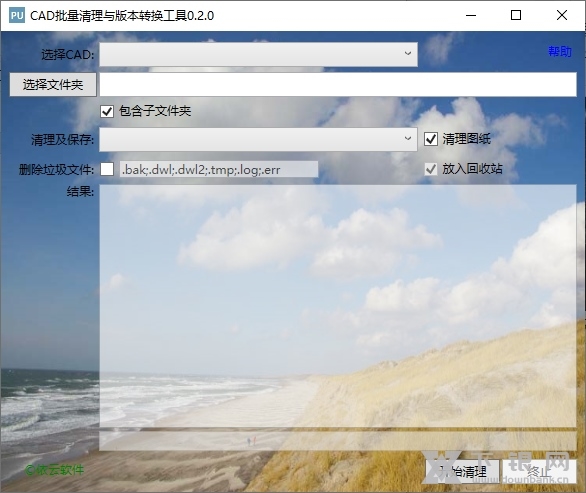Click the 选择文件夹 button

pyautogui.click(x=53, y=84)
